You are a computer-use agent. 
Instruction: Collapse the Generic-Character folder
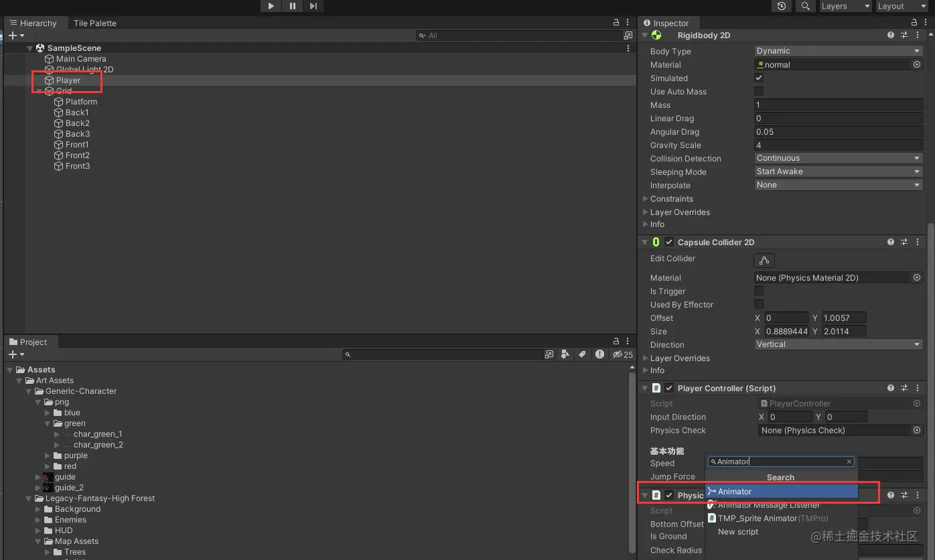(29, 391)
